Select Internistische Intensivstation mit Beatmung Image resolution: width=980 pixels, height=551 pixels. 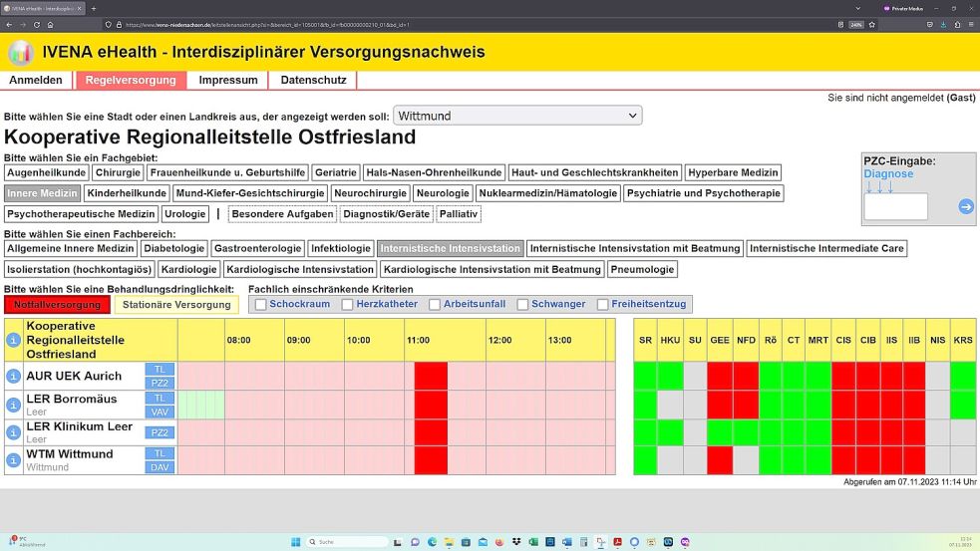(x=635, y=248)
